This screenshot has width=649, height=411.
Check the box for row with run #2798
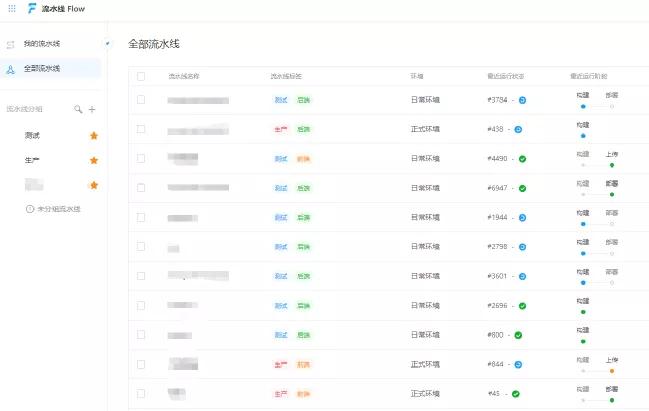pyautogui.click(x=141, y=247)
